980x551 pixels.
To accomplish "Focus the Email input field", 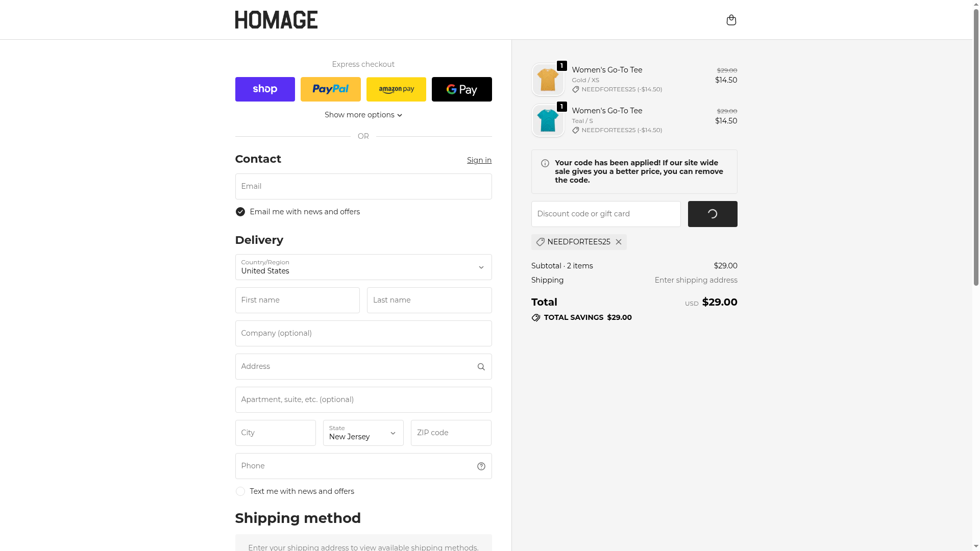I will [363, 186].
